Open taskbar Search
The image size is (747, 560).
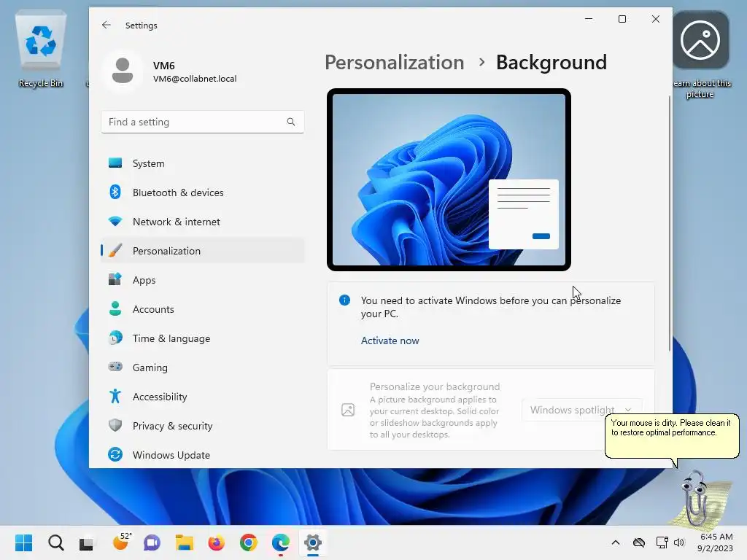coord(55,542)
